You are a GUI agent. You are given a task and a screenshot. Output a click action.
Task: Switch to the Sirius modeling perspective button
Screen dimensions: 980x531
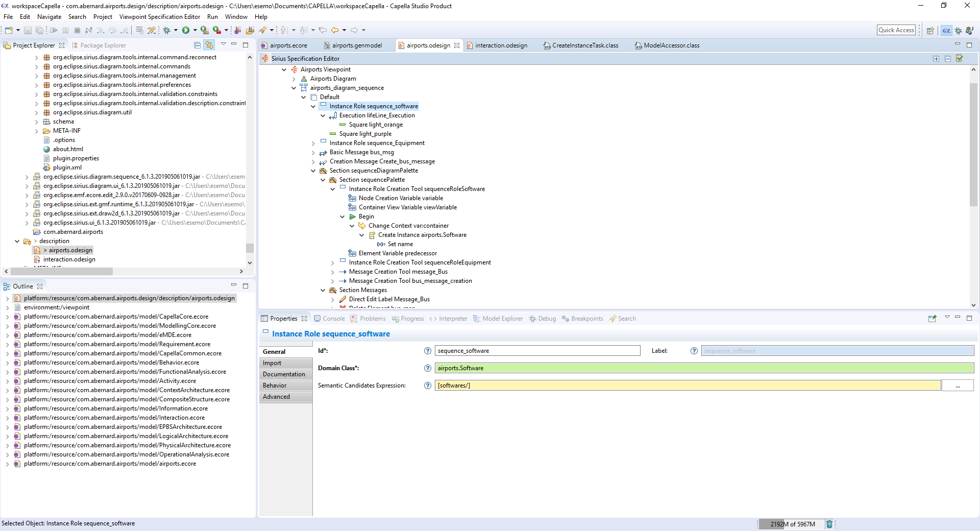[x=969, y=31]
